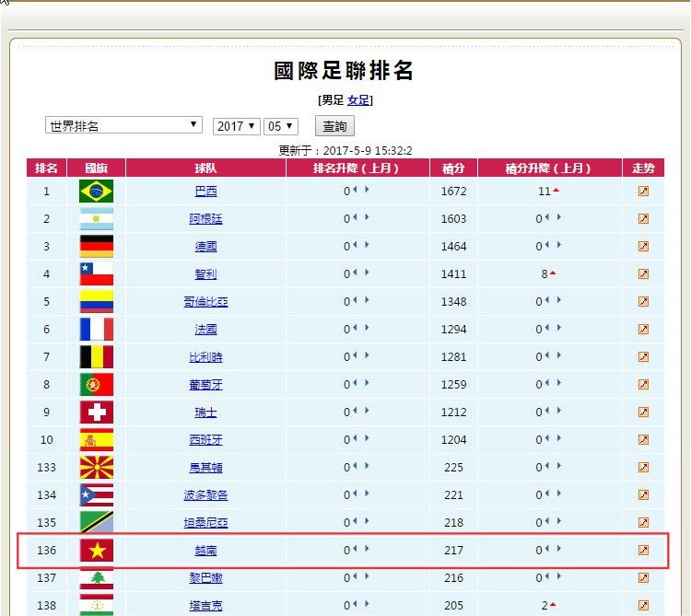This screenshot has width=691, height=616.
Task: Click the 積分 column header
Action: [453, 168]
